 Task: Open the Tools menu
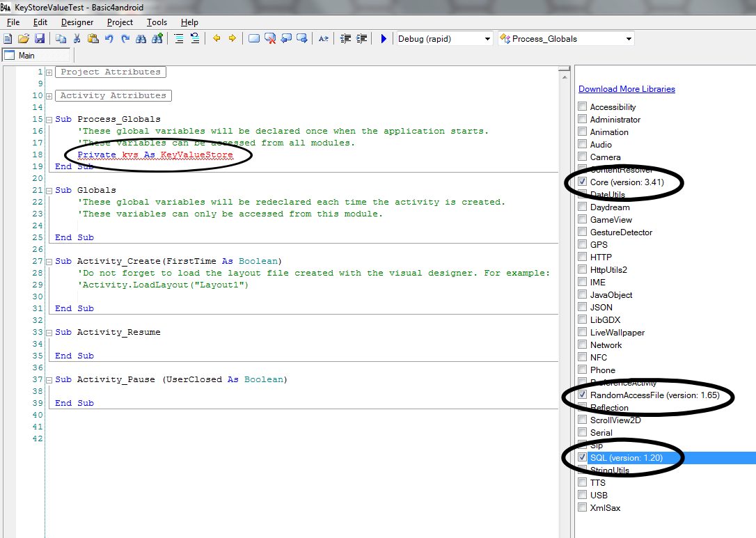click(x=157, y=22)
